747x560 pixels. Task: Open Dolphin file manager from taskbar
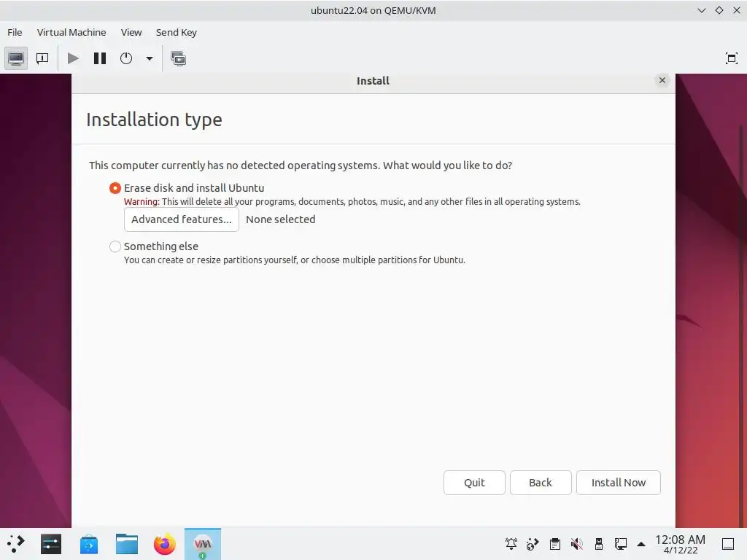click(127, 544)
